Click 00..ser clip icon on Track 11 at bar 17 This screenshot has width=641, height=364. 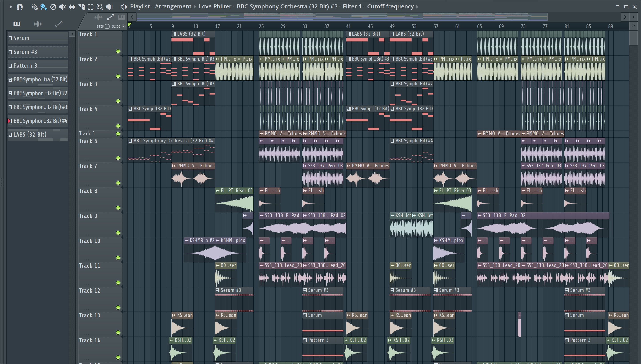[x=217, y=265]
